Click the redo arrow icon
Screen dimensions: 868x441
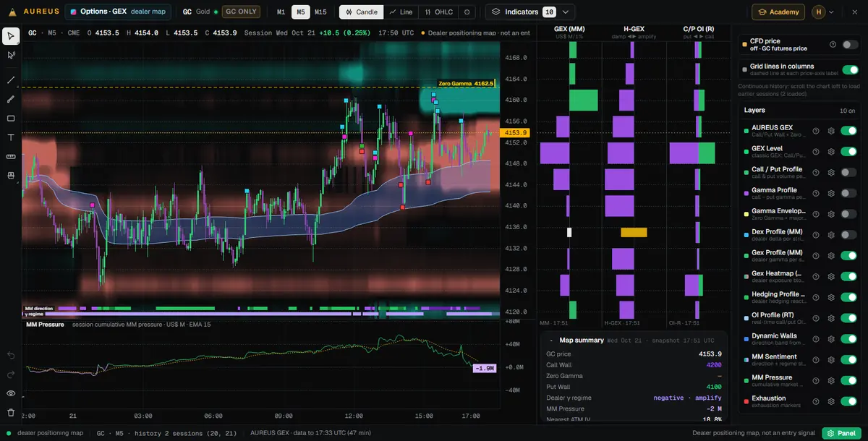pyautogui.click(x=11, y=374)
